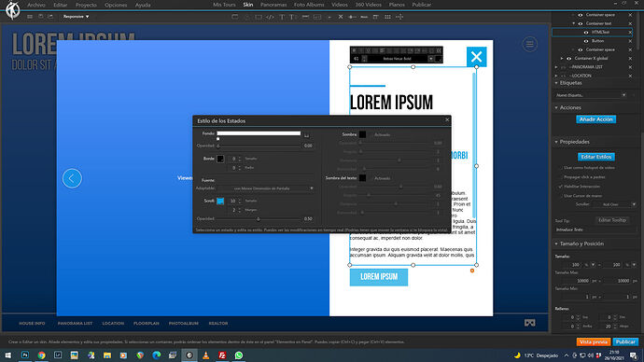
Task: Toggle Habilitar Interacción checkbox
Action: (x=561, y=187)
